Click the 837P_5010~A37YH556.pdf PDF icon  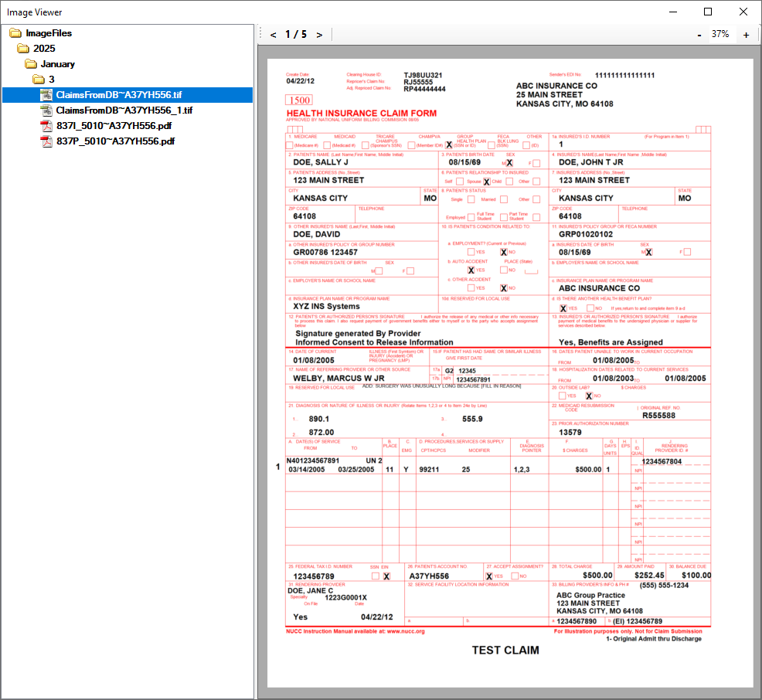coord(46,141)
